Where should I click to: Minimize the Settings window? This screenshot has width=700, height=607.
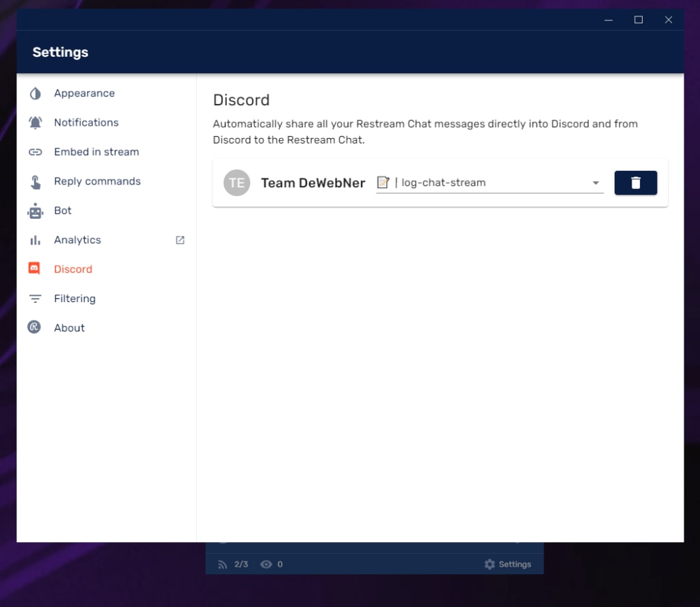(x=608, y=20)
